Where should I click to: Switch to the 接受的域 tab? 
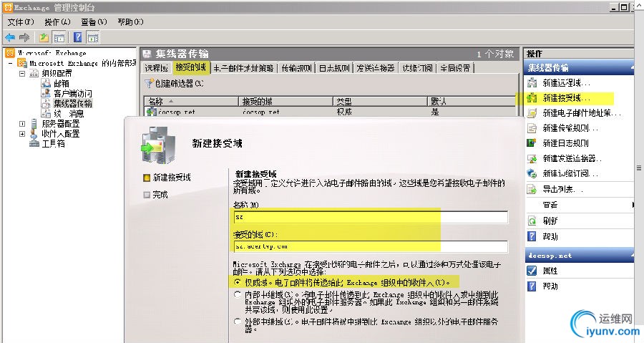coord(190,67)
